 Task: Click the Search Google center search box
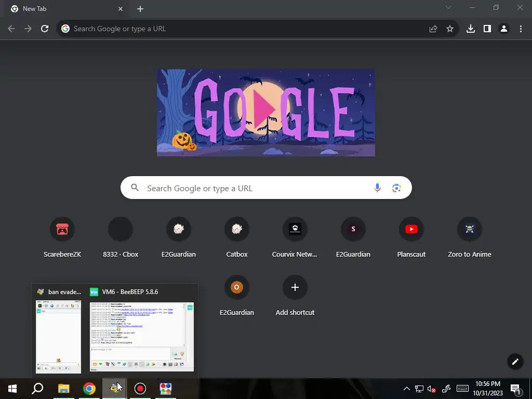point(266,188)
